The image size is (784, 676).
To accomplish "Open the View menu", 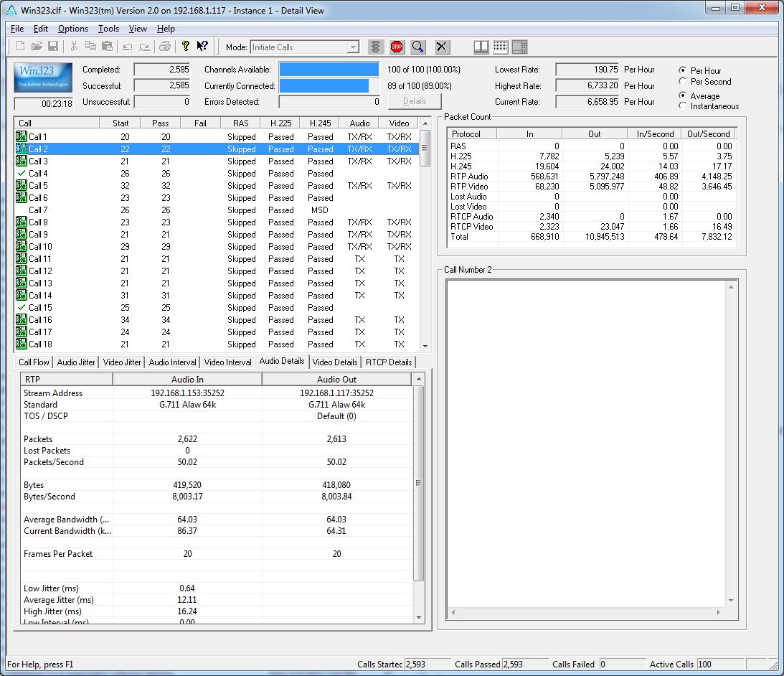I will (x=138, y=29).
